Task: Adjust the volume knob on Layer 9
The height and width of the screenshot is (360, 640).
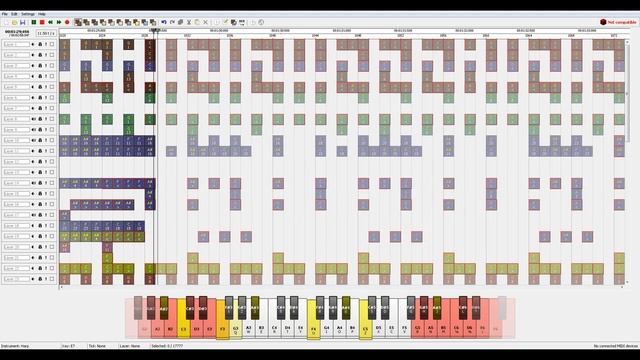Action: pos(33,129)
